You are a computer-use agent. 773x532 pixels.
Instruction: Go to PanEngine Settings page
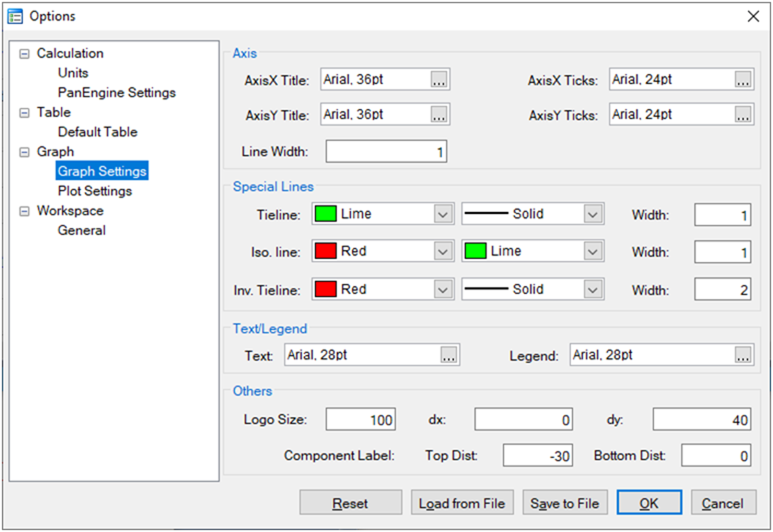tap(116, 93)
